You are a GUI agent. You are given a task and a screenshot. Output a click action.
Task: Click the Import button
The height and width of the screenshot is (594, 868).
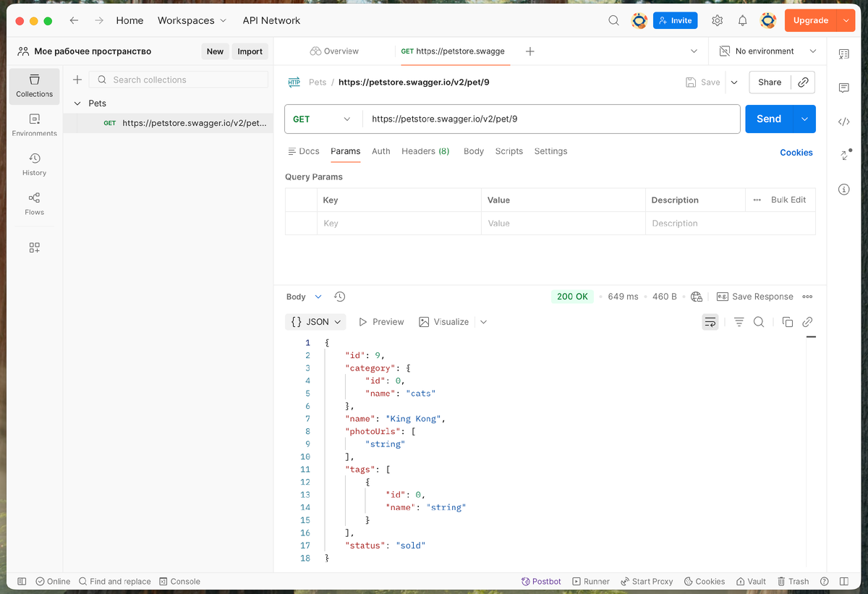[250, 51]
